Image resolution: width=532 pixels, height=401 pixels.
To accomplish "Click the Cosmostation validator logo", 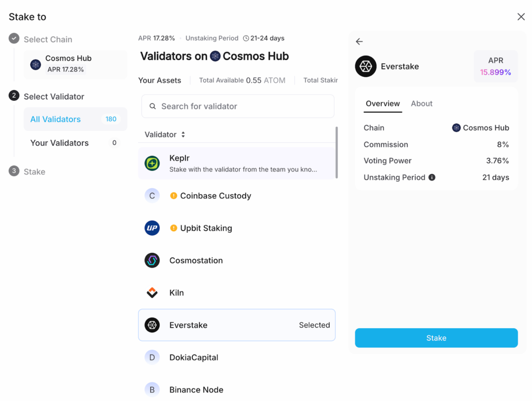I will click(152, 260).
